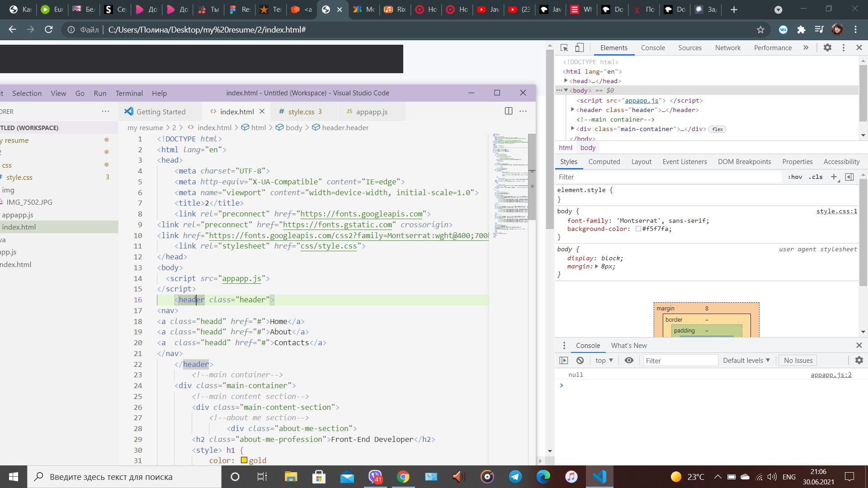
Task: Open the Terminal menu in VS Code
Action: click(x=129, y=93)
